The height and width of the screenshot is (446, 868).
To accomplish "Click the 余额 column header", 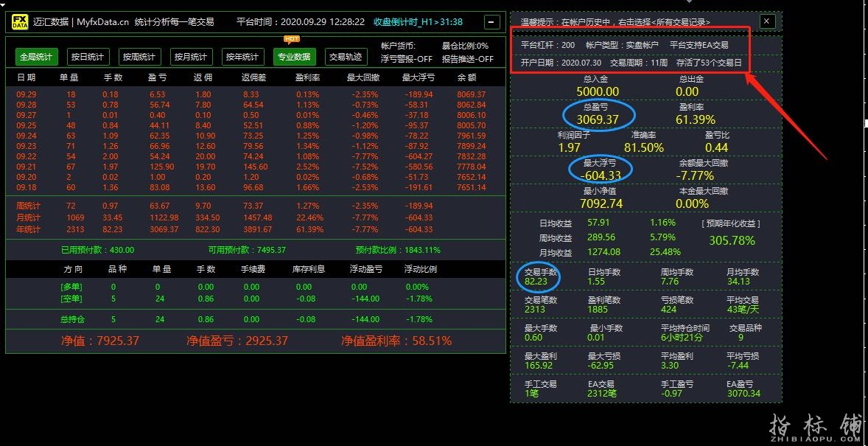I will pos(469,77).
